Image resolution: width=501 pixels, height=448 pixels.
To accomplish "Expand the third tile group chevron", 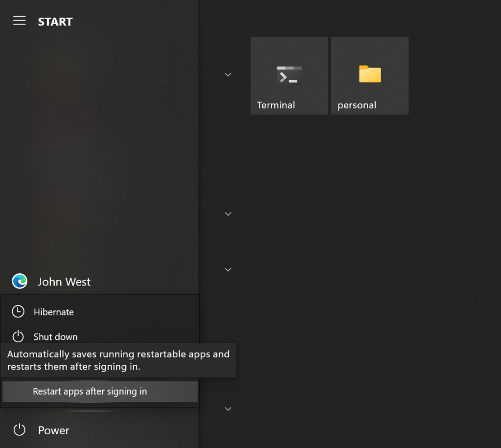I will (x=228, y=270).
